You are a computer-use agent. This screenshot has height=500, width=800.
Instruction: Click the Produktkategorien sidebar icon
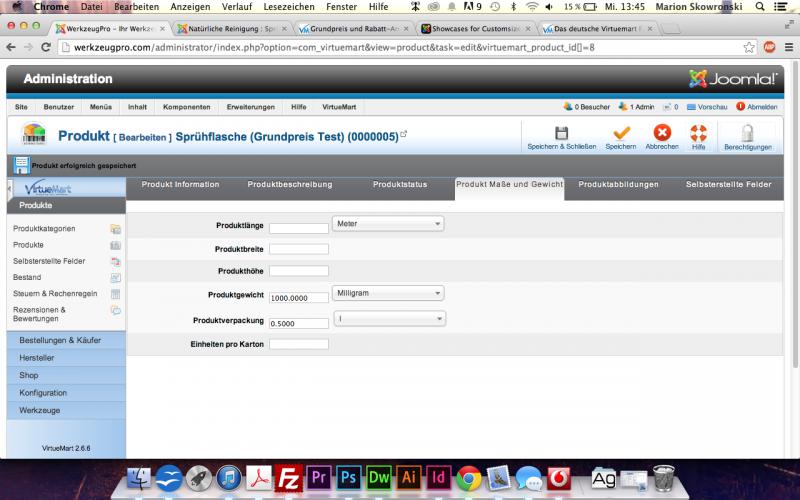(x=115, y=229)
